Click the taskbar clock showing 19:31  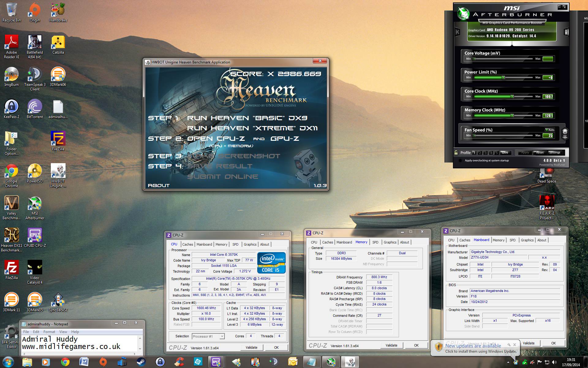click(571, 362)
